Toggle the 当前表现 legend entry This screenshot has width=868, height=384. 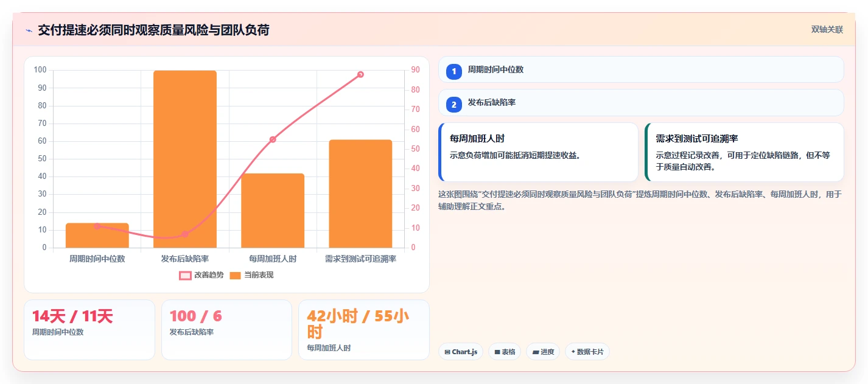252,275
